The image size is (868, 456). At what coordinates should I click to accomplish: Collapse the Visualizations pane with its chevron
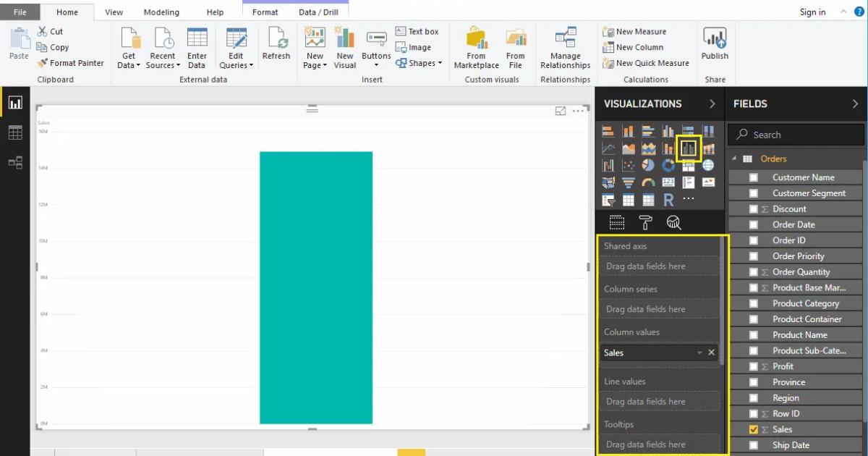pyautogui.click(x=711, y=104)
